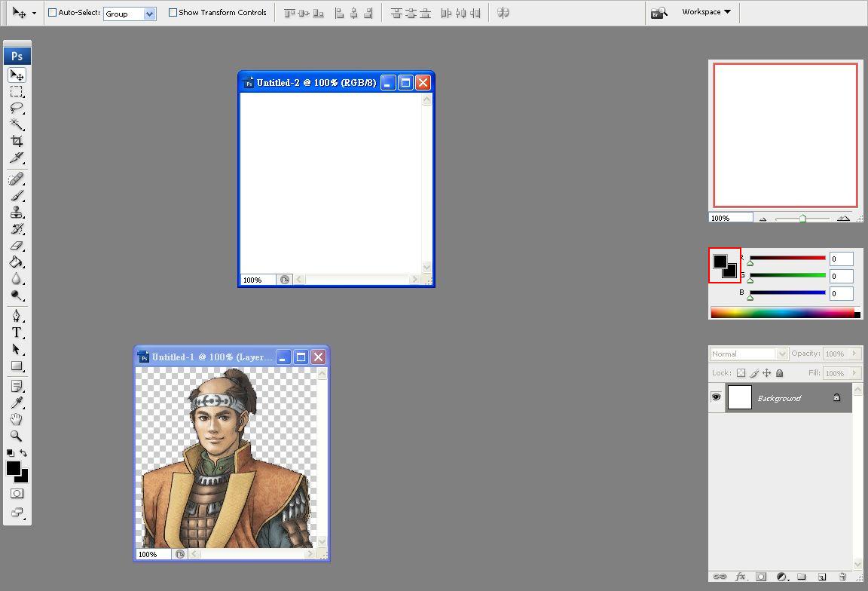Click Link layers button in Layers panel
Screen dimensions: 868x591
(720, 577)
